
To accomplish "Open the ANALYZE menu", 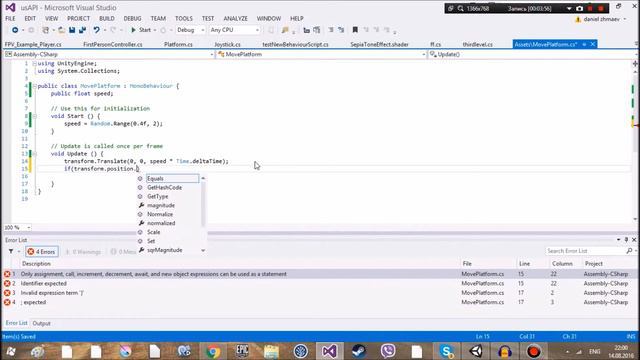I will [236, 18].
